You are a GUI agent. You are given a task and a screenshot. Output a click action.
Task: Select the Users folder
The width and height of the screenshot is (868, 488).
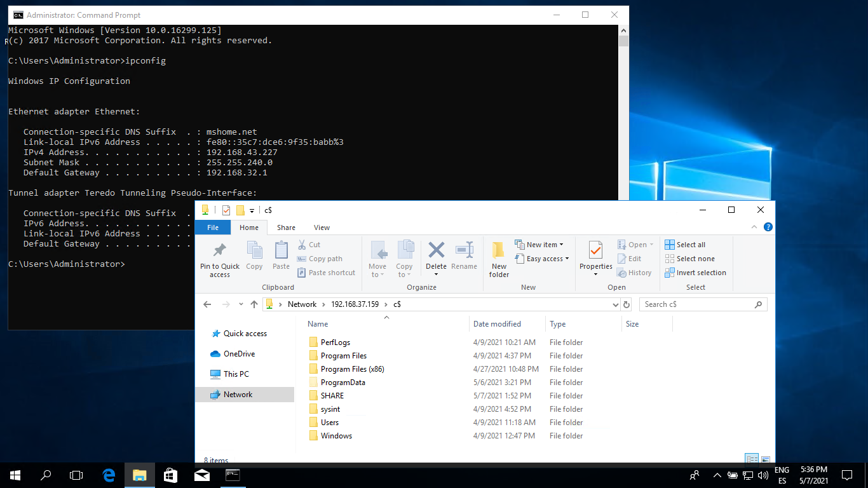[329, 423]
